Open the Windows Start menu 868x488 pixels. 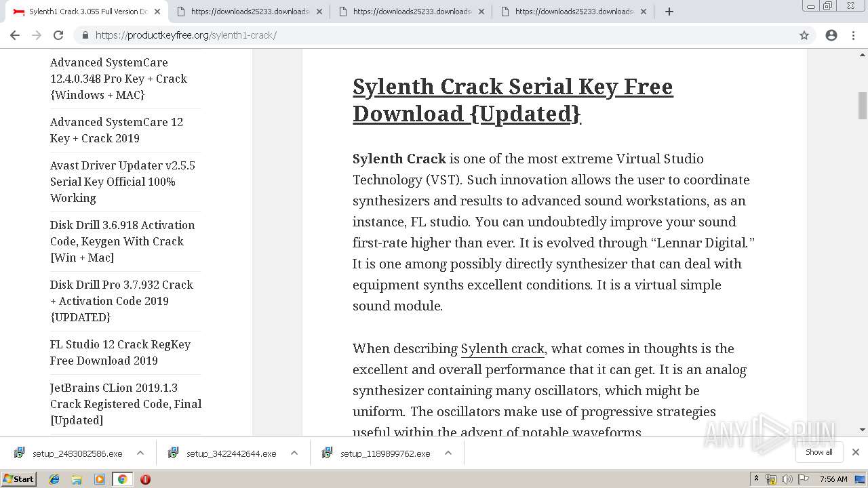tap(19, 479)
